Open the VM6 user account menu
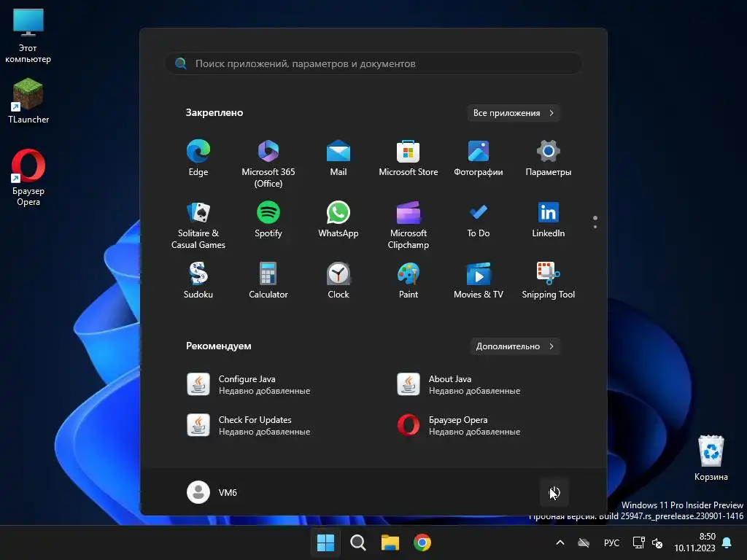747x560 pixels. [212, 492]
